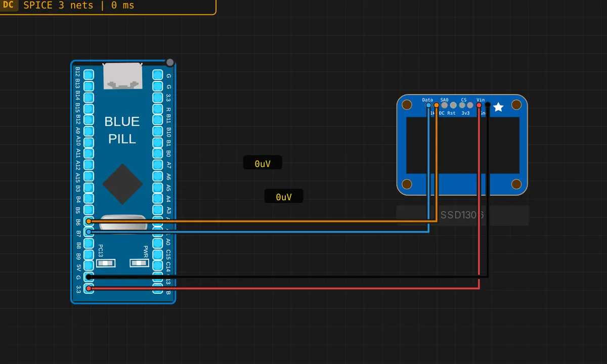607x364 pixels.
Task: Click the PWR LED on the Blue Pill
Action: pyautogui.click(x=139, y=263)
